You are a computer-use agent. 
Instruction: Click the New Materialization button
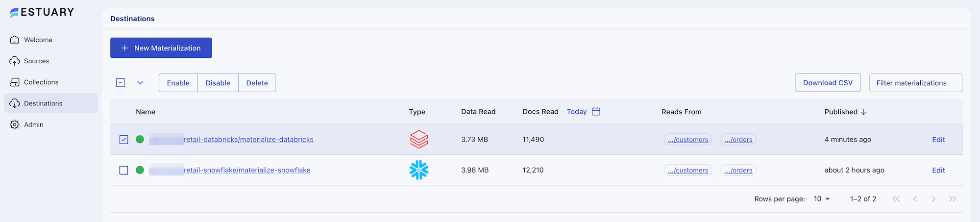coord(161,48)
